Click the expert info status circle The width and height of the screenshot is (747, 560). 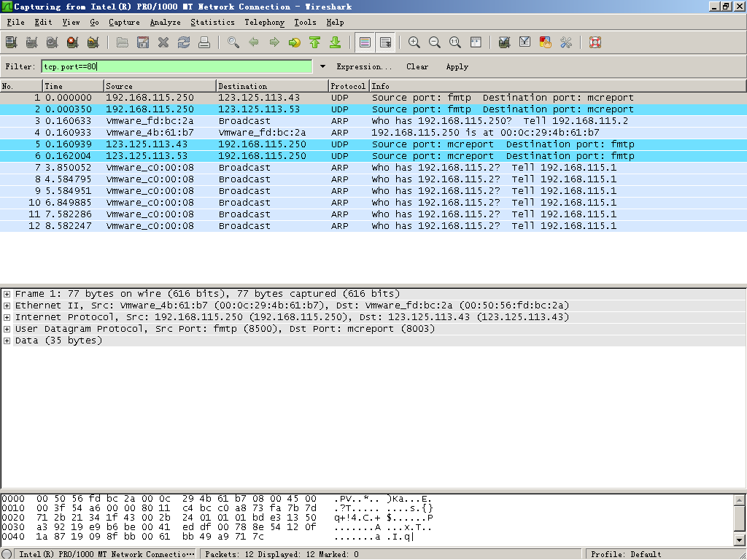tap(7, 554)
